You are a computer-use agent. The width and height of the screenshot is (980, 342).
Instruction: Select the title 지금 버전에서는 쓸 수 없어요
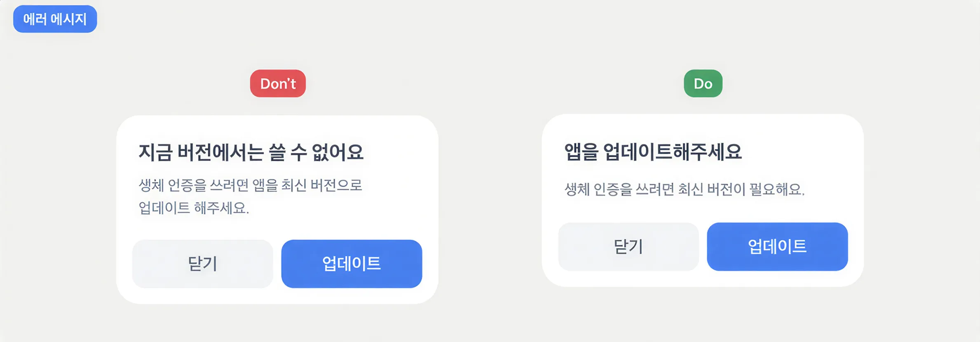coord(251,152)
